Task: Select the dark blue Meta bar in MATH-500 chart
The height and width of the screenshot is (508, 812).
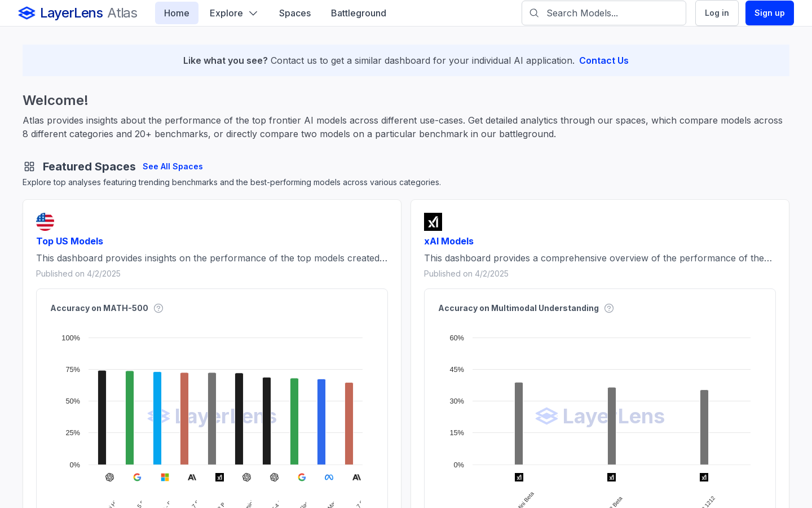Action: pyautogui.click(x=321, y=422)
